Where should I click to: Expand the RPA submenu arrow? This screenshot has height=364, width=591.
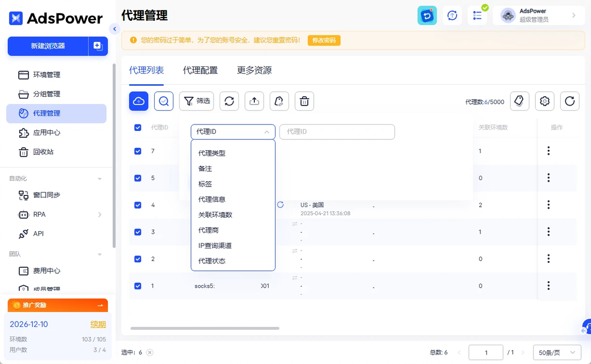[100, 214]
